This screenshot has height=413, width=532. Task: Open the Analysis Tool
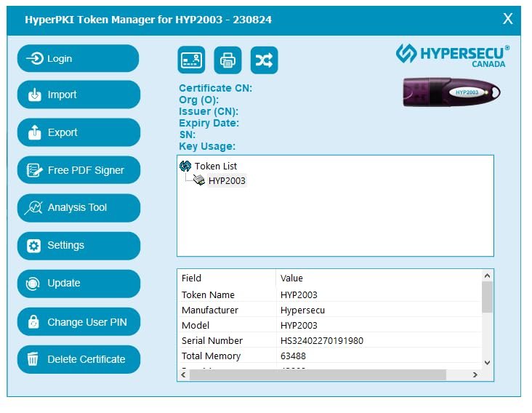[x=78, y=208]
